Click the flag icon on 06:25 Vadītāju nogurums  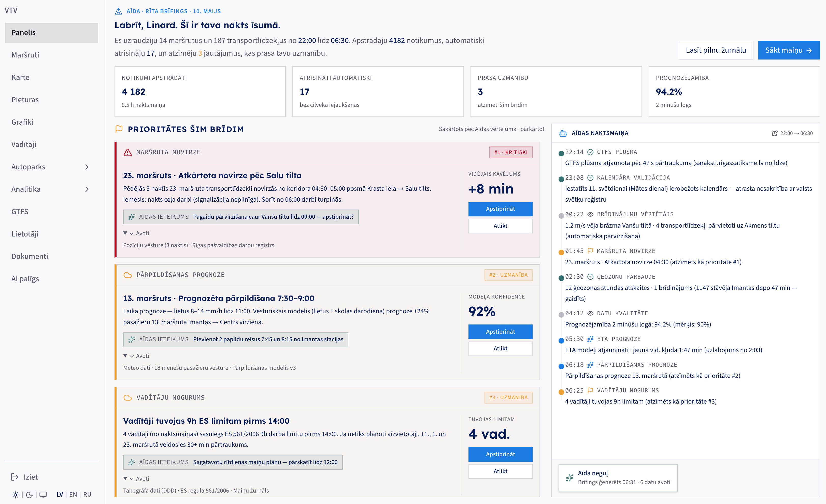click(590, 391)
